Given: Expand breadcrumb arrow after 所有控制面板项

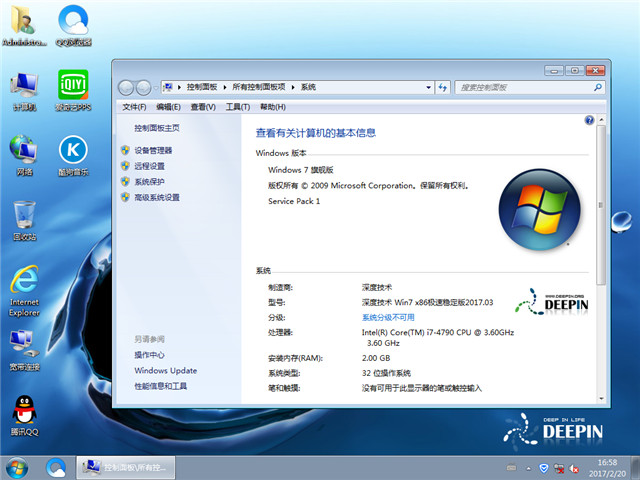Looking at the screenshot, I should point(293,87).
